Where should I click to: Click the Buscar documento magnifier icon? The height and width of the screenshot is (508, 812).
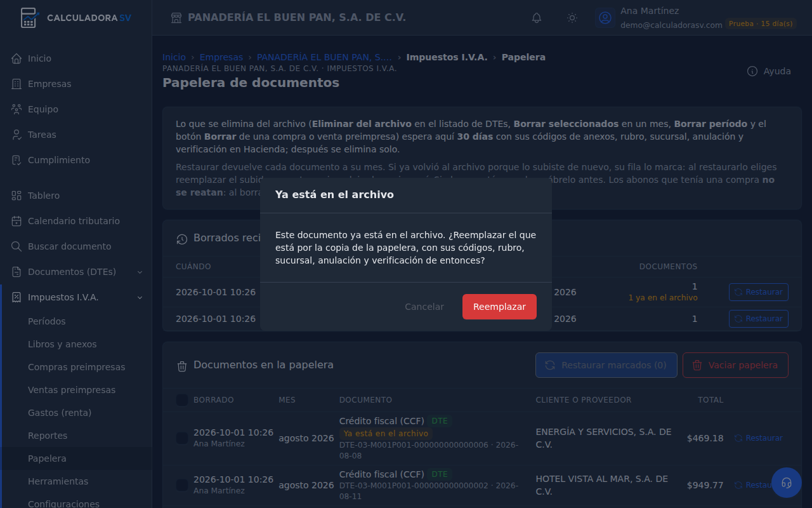pyautogui.click(x=16, y=246)
